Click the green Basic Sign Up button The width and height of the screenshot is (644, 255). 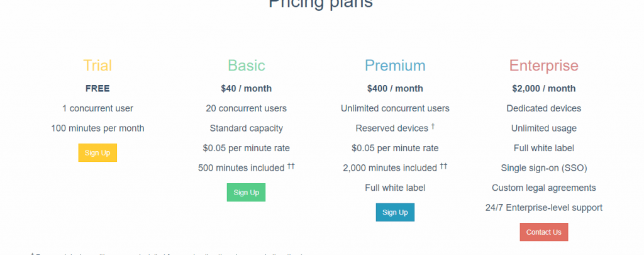click(246, 193)
